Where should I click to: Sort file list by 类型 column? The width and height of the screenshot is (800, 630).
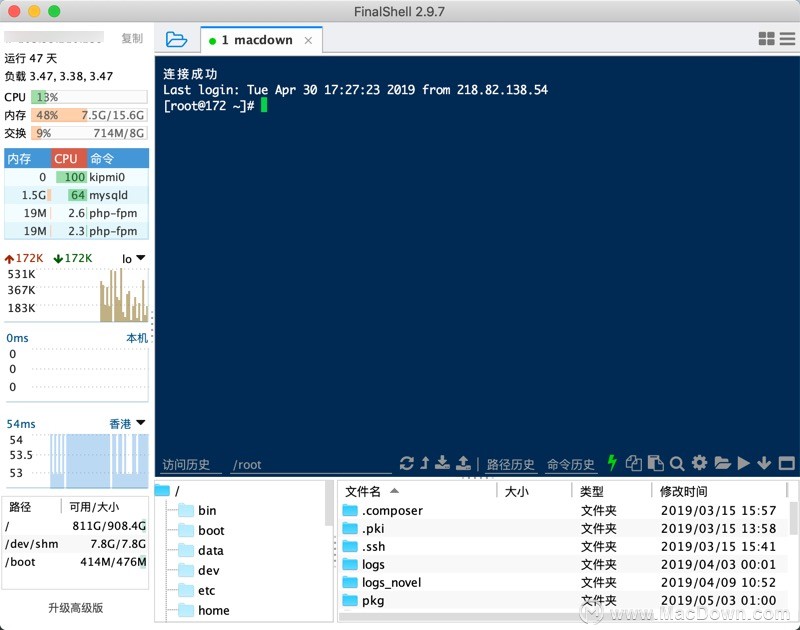point(612,491)
